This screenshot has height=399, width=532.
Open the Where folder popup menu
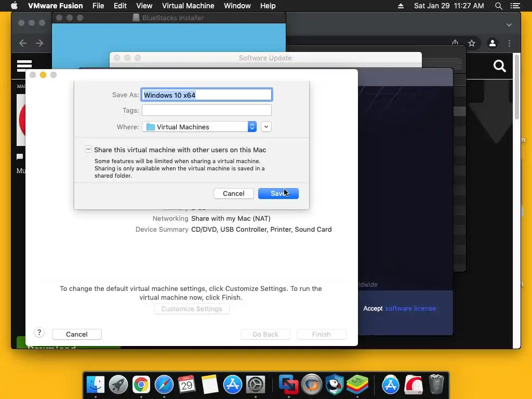tap(199, 127)
